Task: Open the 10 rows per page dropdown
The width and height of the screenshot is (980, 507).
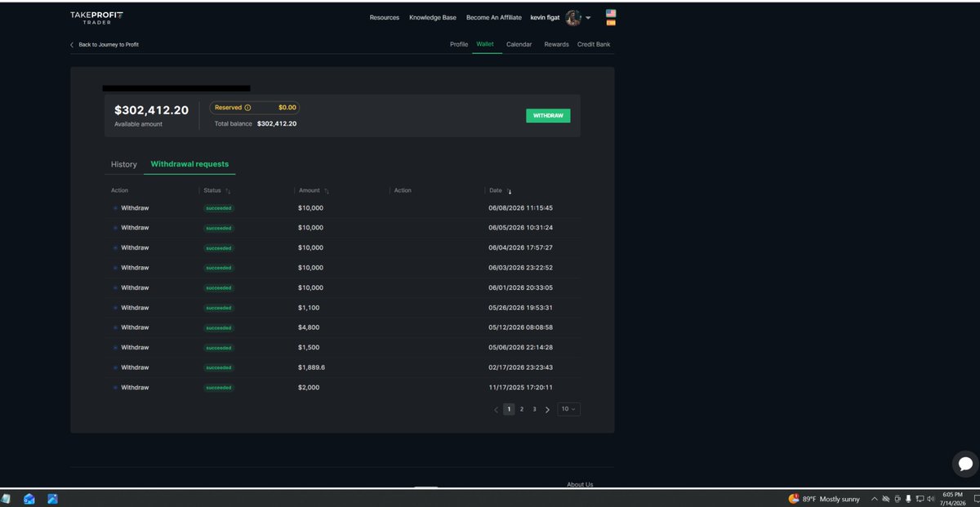Action: point(569,409)
